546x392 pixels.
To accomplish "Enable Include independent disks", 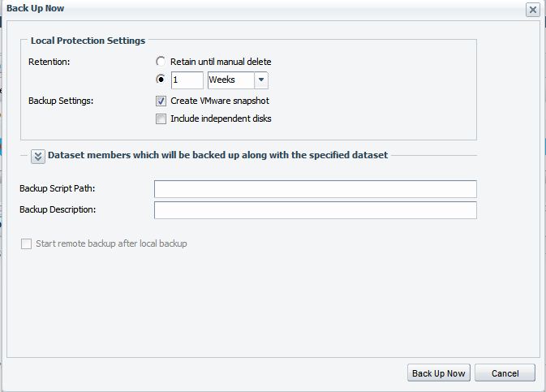I will click(161, 118).
